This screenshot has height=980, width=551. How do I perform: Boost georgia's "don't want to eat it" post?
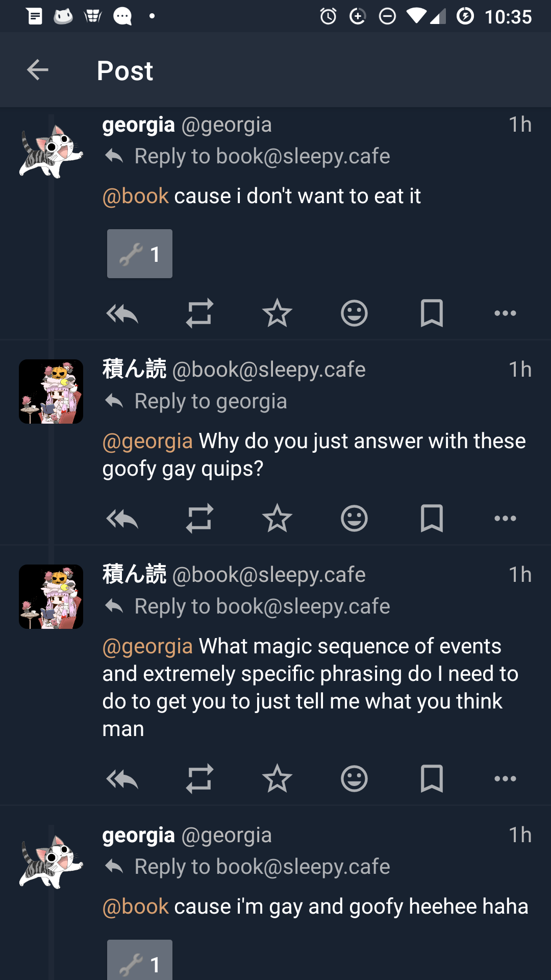199,313
